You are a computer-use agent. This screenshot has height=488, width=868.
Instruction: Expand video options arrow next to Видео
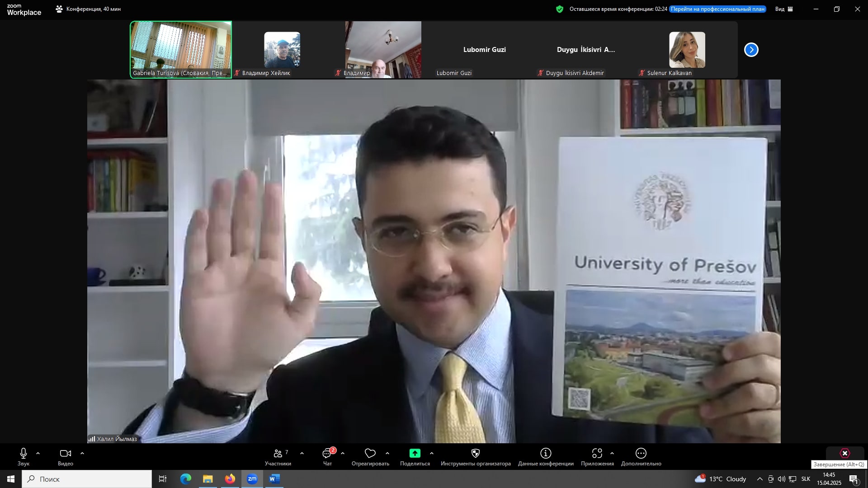82,453
